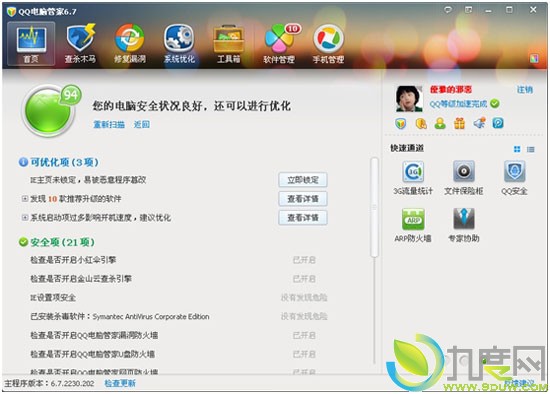Screen dimensions: 550x394
Task: Open the 工具箱 toolbox tab
Action: [229, 44]
